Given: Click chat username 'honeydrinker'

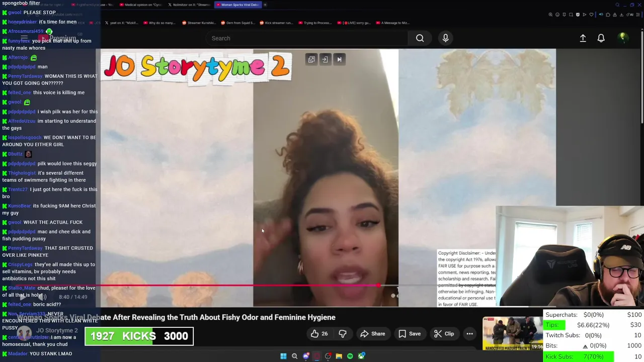Looking at the screenshot, I should (23, 22).
